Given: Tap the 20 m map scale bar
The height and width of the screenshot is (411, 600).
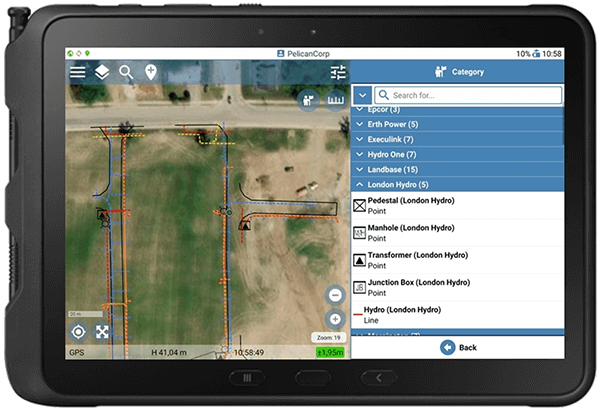Looking at the screenshot, I should click(x=85, y=314).
